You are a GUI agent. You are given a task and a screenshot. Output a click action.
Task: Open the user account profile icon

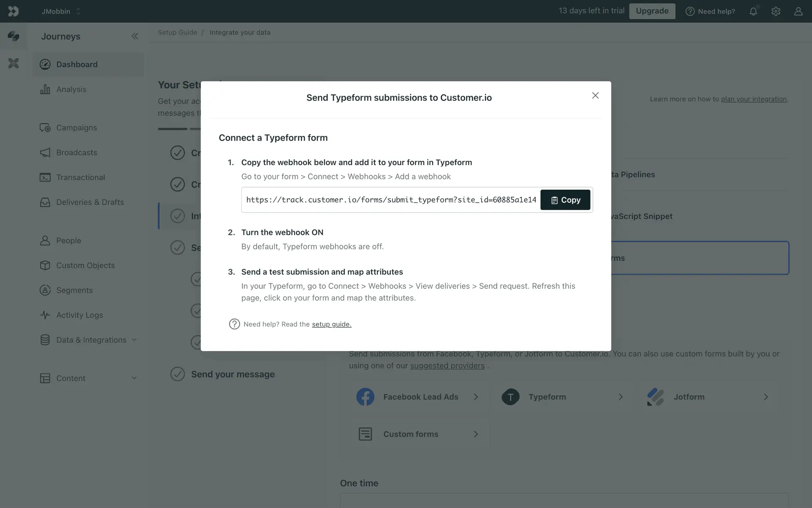(798, 11)
